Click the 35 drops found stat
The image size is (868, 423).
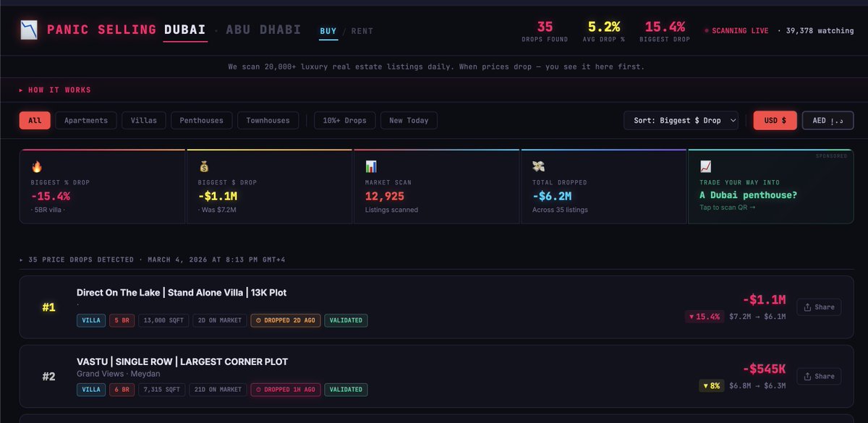coord(545,30)
